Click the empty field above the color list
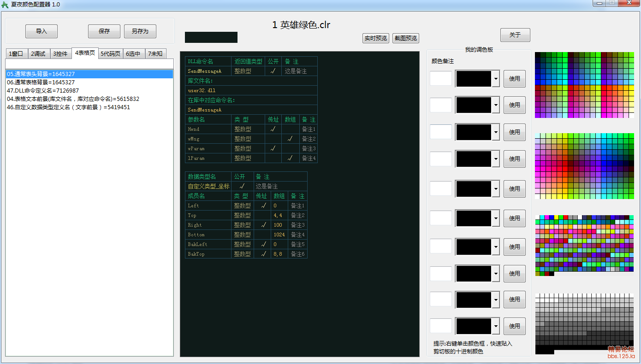This screenshot has height=364, width=641. point(89,64)
